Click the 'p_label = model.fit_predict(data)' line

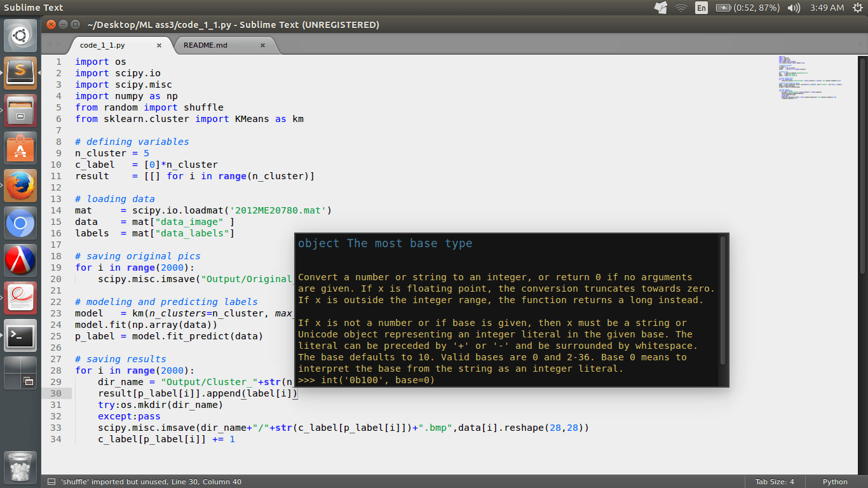(x=169, y=336)
